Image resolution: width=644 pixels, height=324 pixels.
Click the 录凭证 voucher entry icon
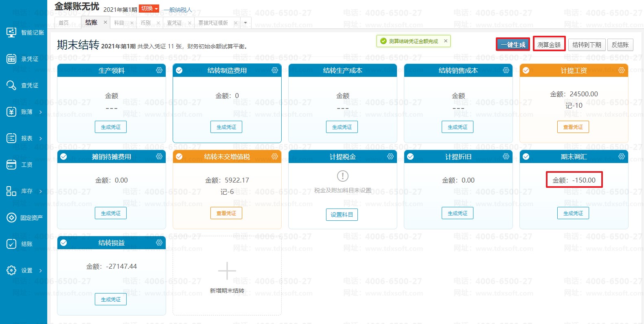(11, 59)
